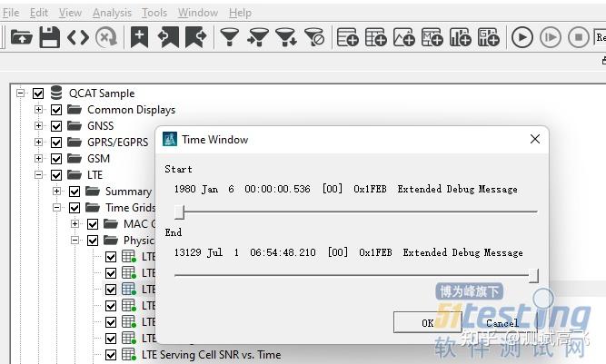Image resolution: width=606 pixels, height=364 pixels.
Task: Open log file with folder icon
Action: point(21,37)
